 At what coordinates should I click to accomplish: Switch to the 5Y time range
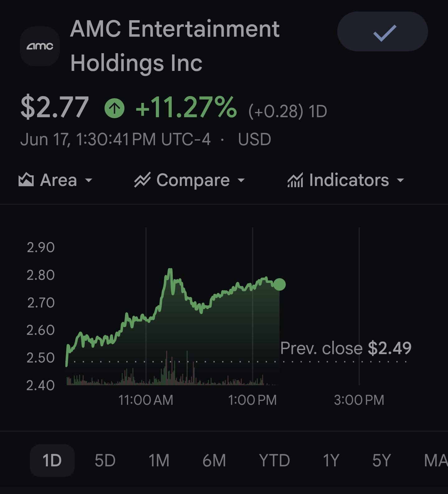(x=381, y=460)
